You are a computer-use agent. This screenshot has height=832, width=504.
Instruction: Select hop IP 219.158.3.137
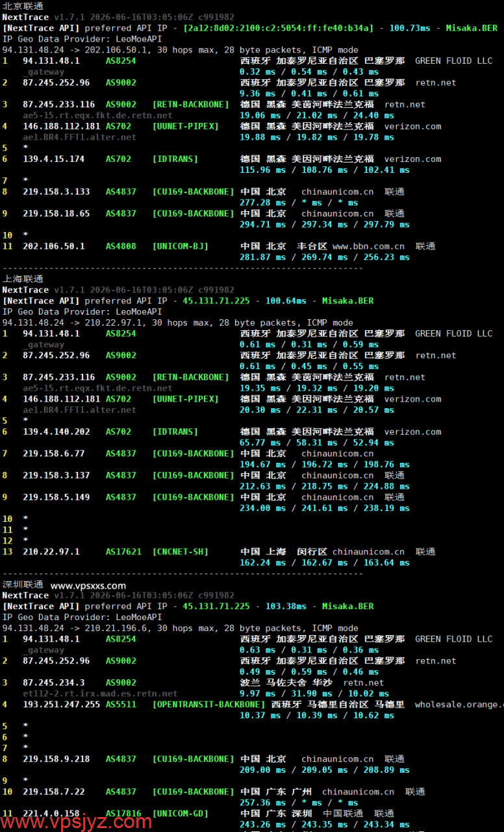[x=57, y=475]
